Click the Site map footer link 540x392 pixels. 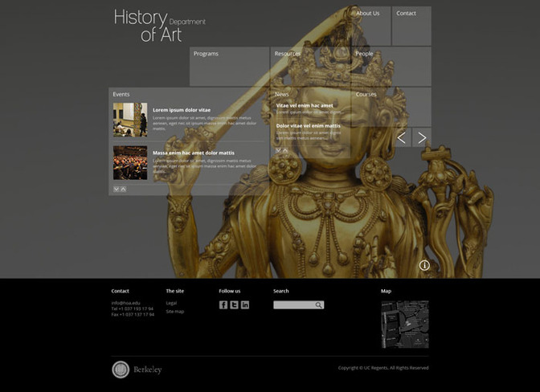(x=175, y=312)
